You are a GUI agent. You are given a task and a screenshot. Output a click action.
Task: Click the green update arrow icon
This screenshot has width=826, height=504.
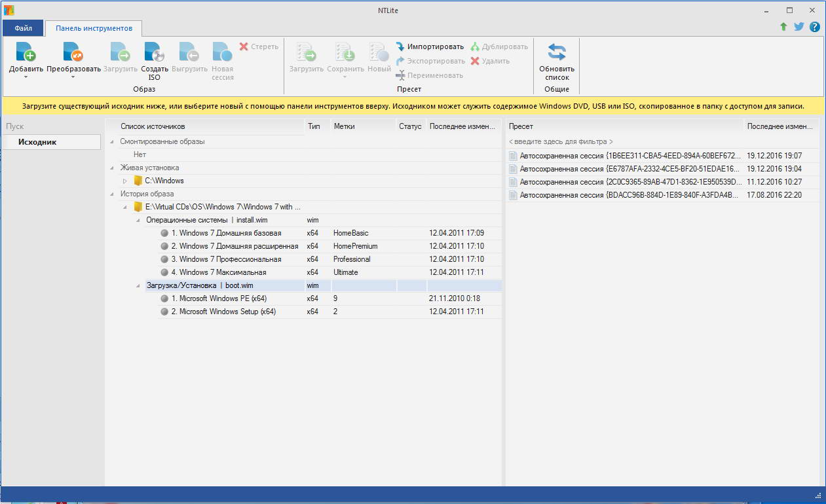pos(783,27)
